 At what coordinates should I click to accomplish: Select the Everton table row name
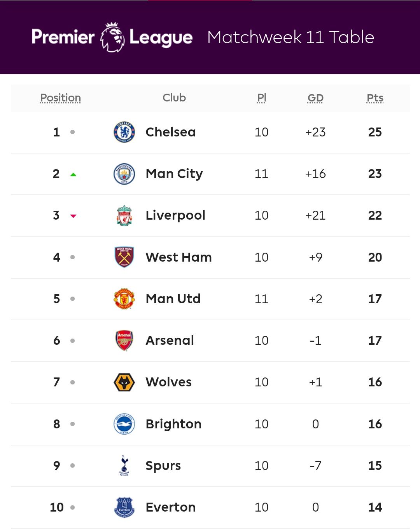tap(170, 507)
